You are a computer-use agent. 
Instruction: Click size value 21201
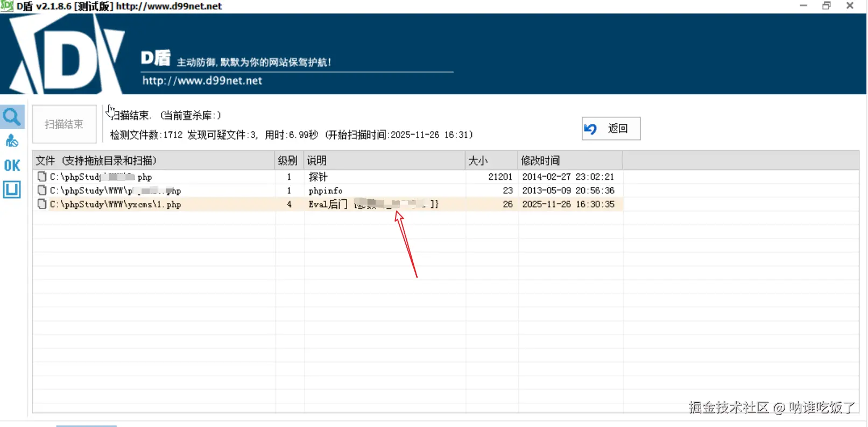click(x=500, y=177)
